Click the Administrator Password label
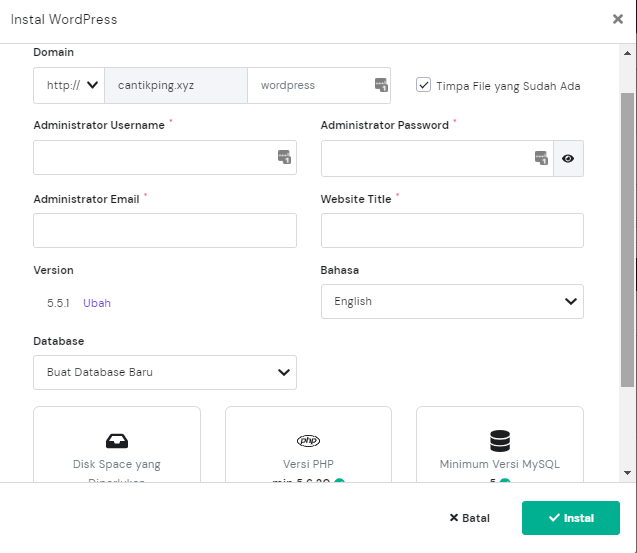The image size is (637, 553). click(385, 125)
